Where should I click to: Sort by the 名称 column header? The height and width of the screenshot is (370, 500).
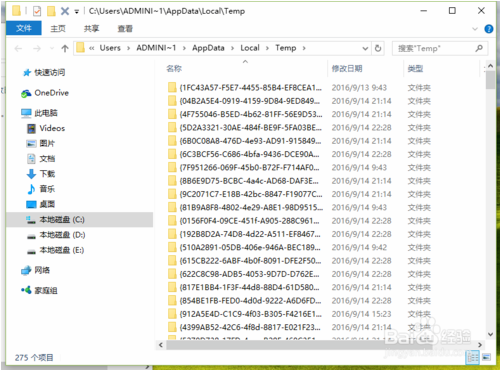point(174,69)
